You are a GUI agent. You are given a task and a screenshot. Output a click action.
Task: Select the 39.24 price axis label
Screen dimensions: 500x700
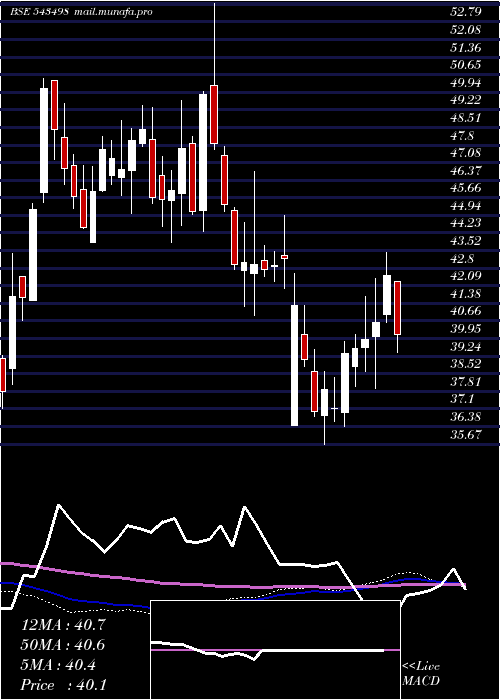click(466, 346)
